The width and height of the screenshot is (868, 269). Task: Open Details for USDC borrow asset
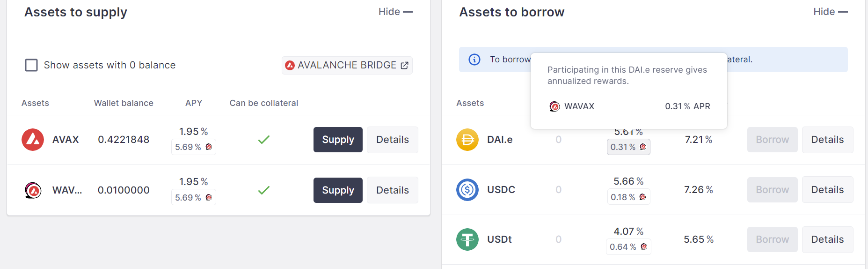click(827, 190)
